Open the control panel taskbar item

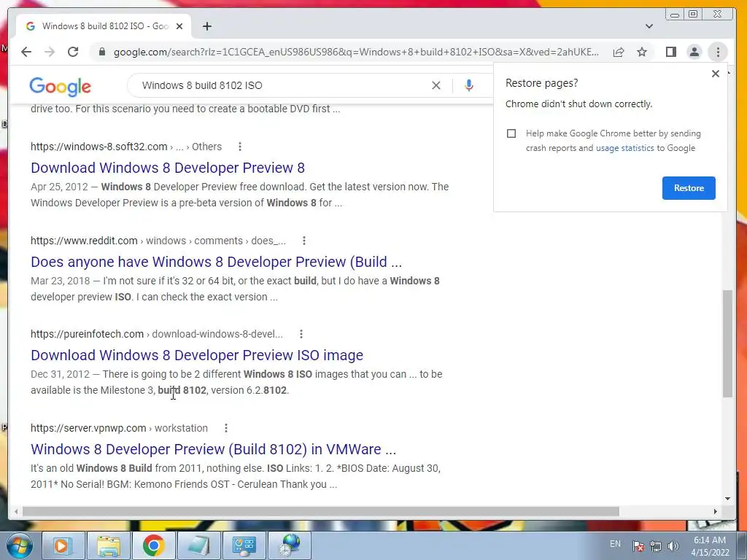(244, 545)
